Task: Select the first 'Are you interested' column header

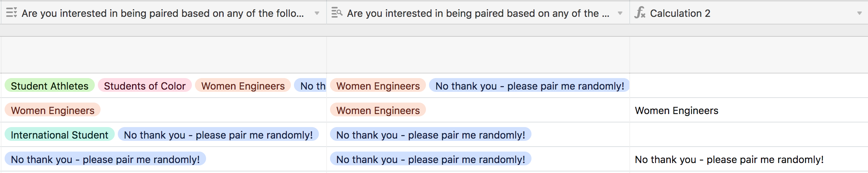Action: (x=163, y=13)
